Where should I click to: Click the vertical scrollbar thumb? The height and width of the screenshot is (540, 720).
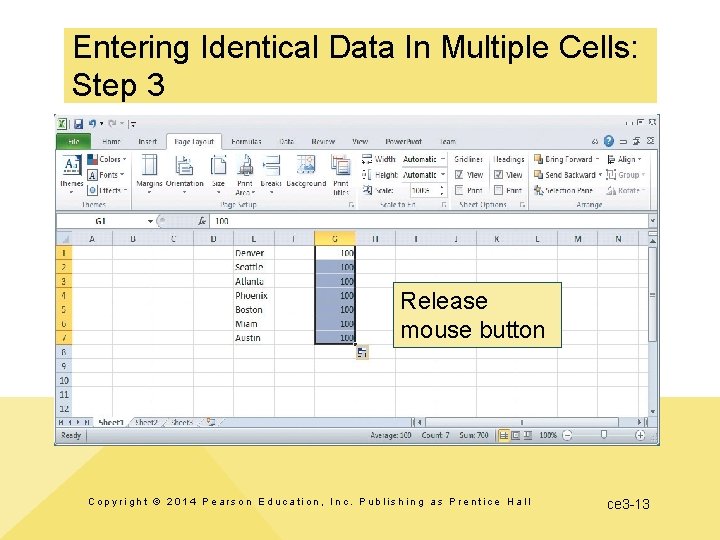coord(652,294)
